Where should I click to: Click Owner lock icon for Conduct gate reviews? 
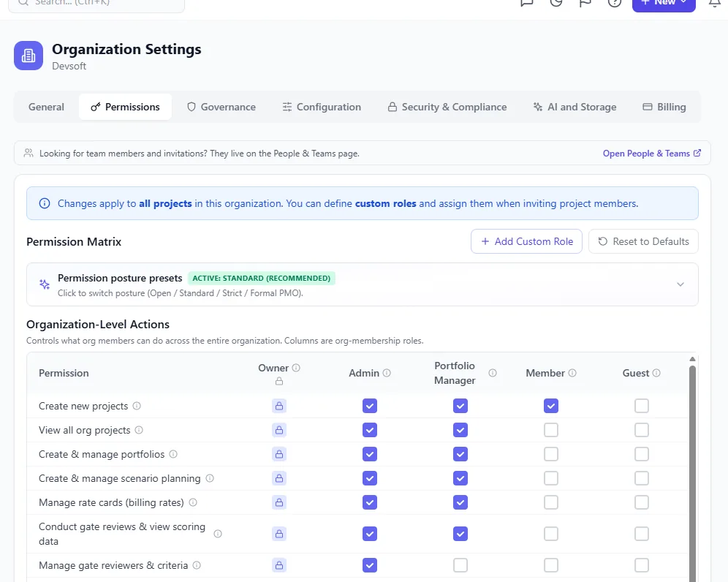[x=279, y=534]
